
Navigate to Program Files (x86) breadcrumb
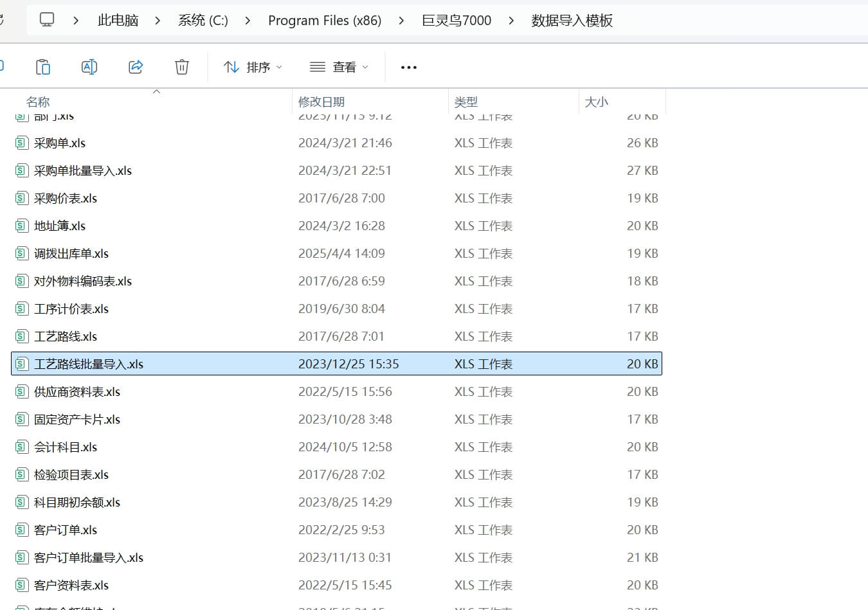point(324,21)
